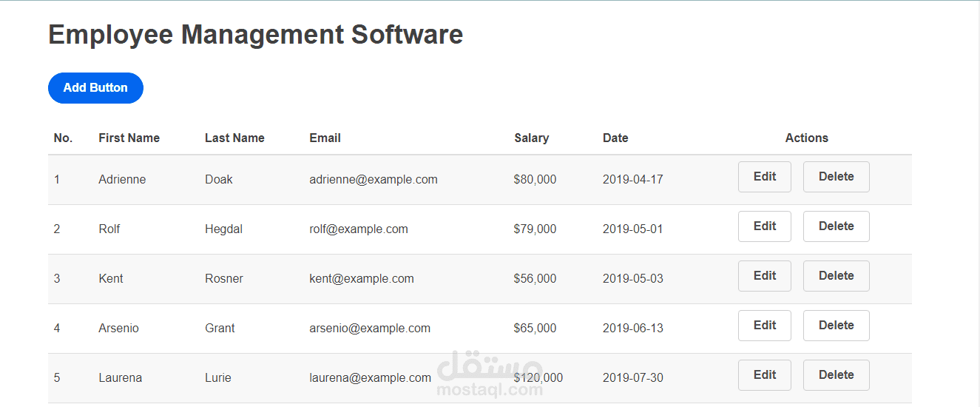Click the blue Add Button
This screenshot has width=980, height=407.
95,88
